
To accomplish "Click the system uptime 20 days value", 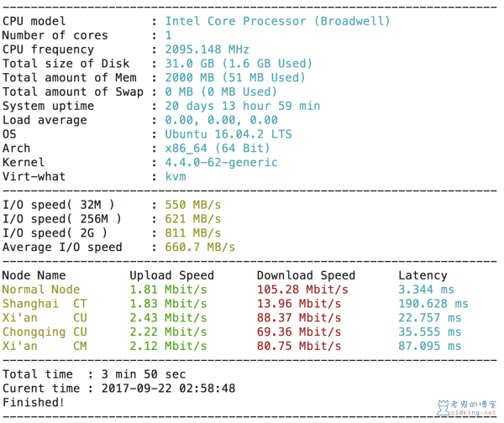I will [x=243, y=106].
